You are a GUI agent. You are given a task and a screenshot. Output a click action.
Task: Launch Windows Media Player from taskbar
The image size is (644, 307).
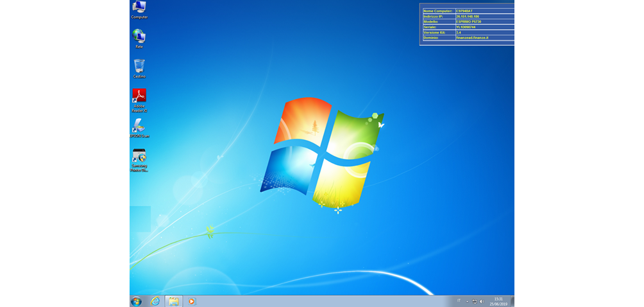pos(191,301)
